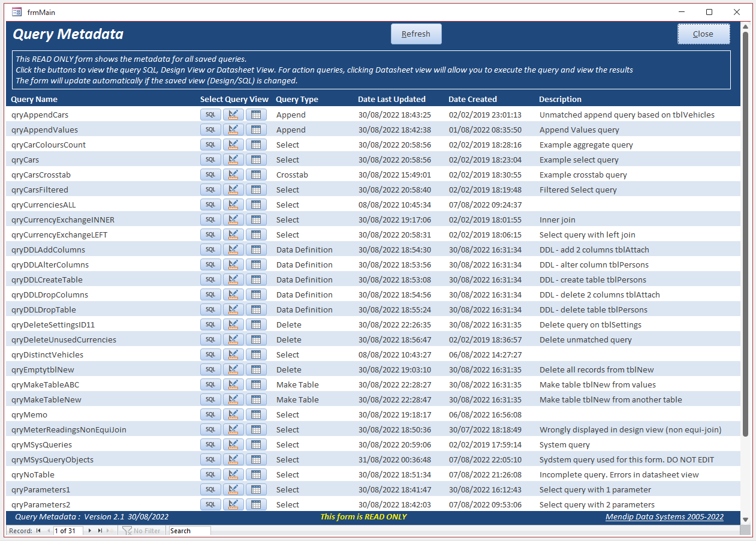Screen dimensions: 756x541
Task: Show SQL for qryMakeTableNew
Action: coord(210,399)
